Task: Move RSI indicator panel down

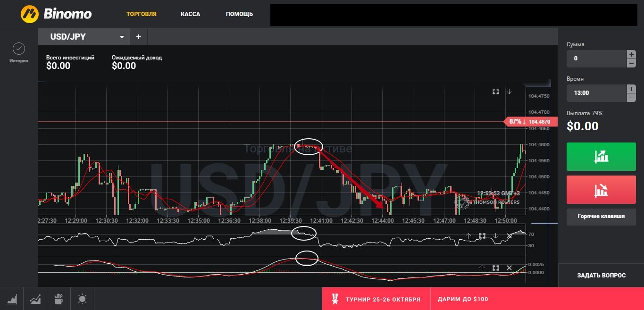Action: pyautogui.click(x=495, y=235)
